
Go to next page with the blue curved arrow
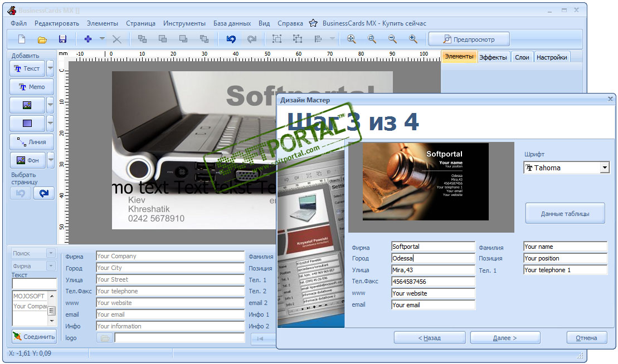pos(44,193)
